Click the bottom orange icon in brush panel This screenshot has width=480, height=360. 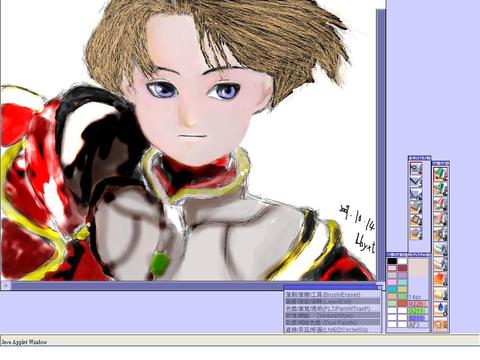click(x=441, y=324)
